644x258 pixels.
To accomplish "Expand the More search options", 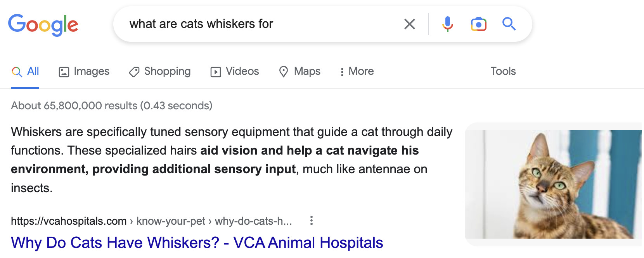I will coord(357,71).
